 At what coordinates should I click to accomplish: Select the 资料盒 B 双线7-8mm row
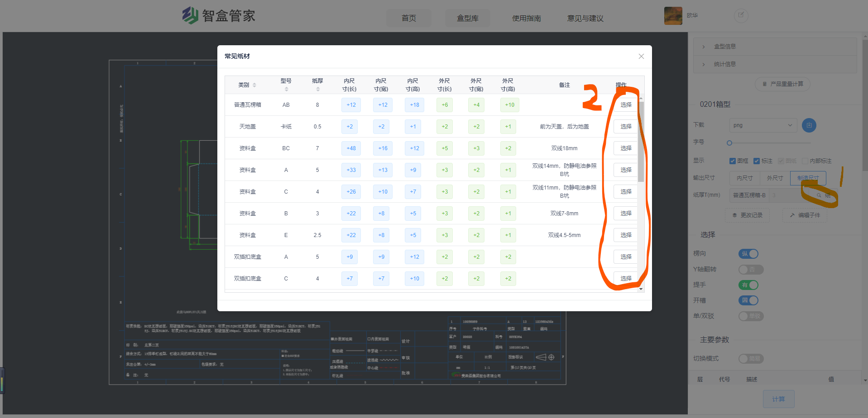click(626, 213)
